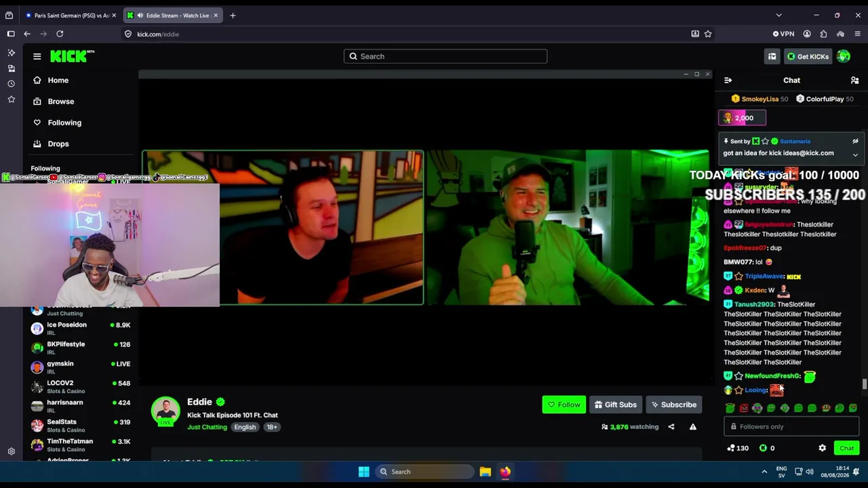This screenshot has height=488, width=868.
Task: Open TimTheTatman channel in sidebar
Action: (81, 445)
